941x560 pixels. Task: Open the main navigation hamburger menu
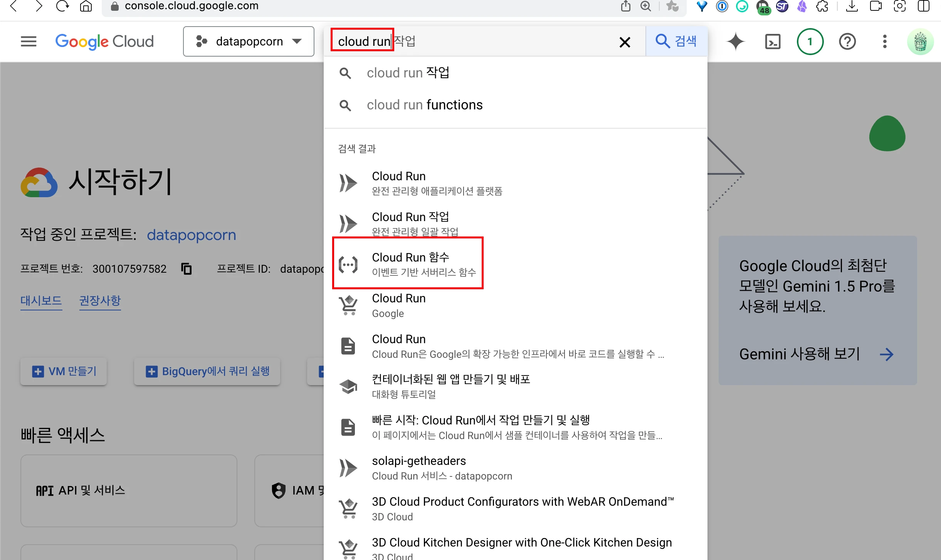tap(29, 41)
